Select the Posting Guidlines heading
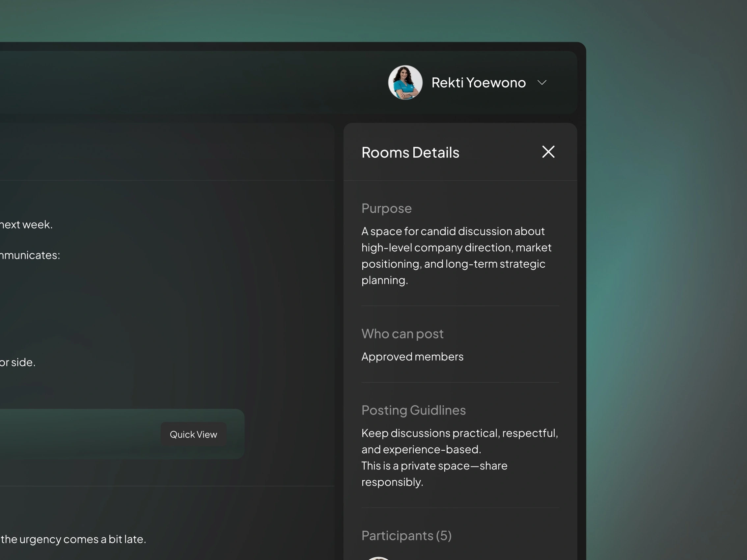Viewport: 747px width, 560px height. point(413,410)
